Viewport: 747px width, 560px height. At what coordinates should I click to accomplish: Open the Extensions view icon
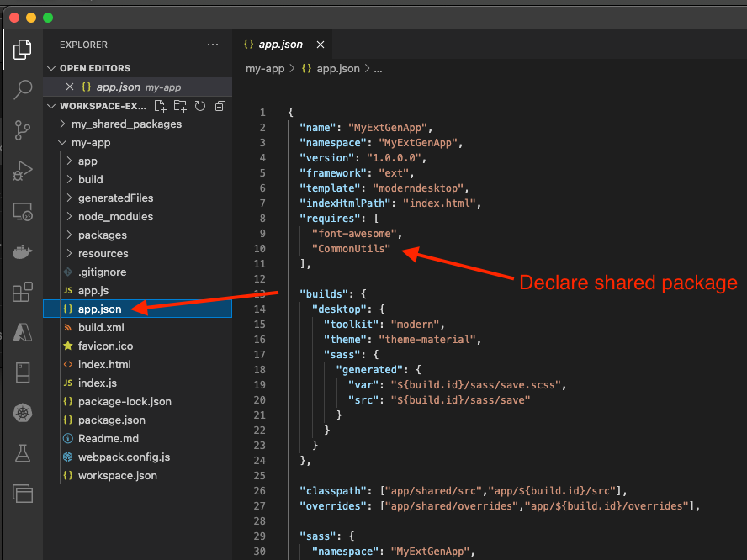pos(22,293)
